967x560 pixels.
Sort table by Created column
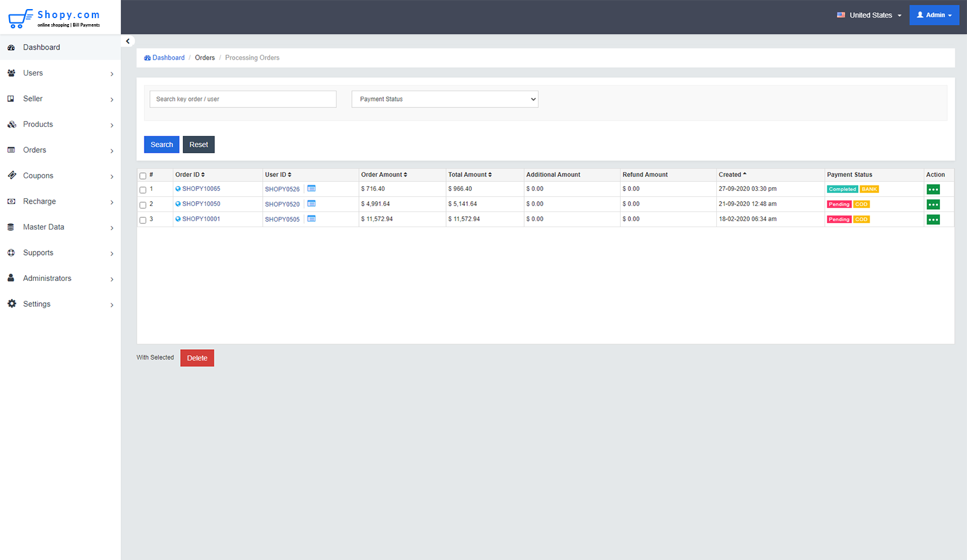pyautogui.click(x=733, y=175)
